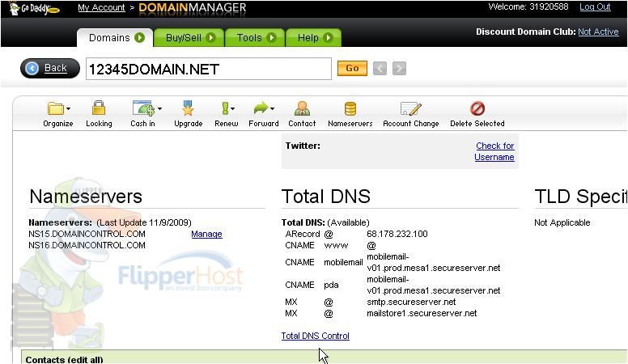Switch to the Help tab
This screenshot has width=628, height=364.
pyautogui.click(x=314, y=38)
